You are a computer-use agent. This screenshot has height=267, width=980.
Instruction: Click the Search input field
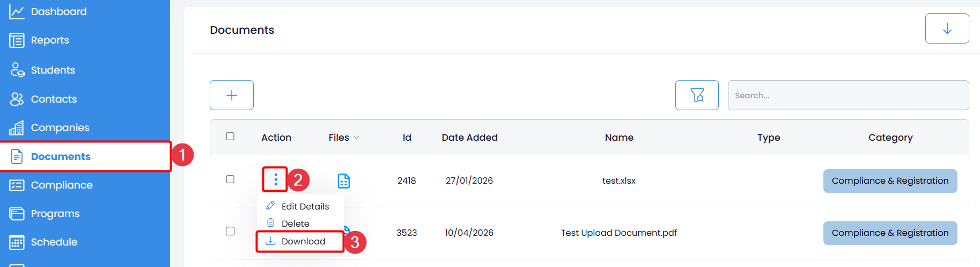848,95
